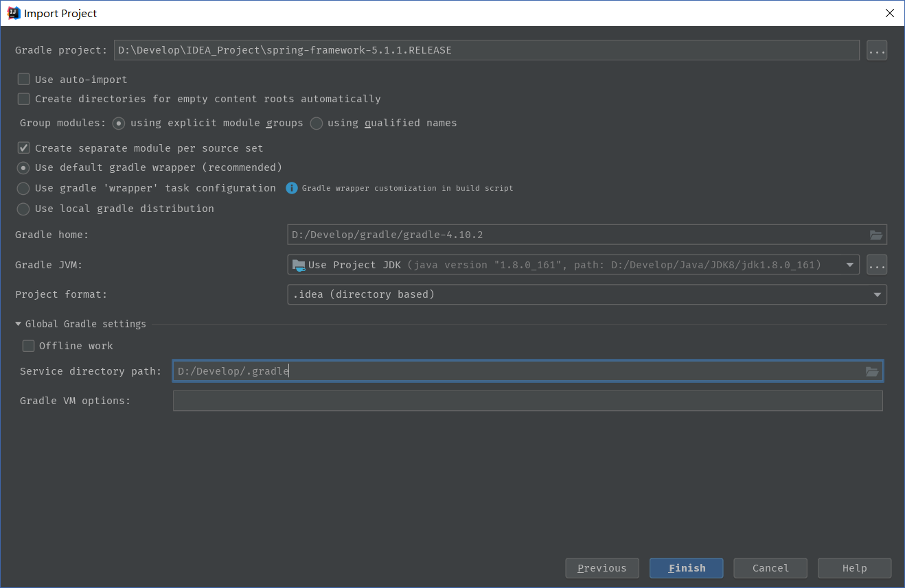Open folder browser for Service directory path
Viewport: 905px width, 588px height.
(872, 371)
